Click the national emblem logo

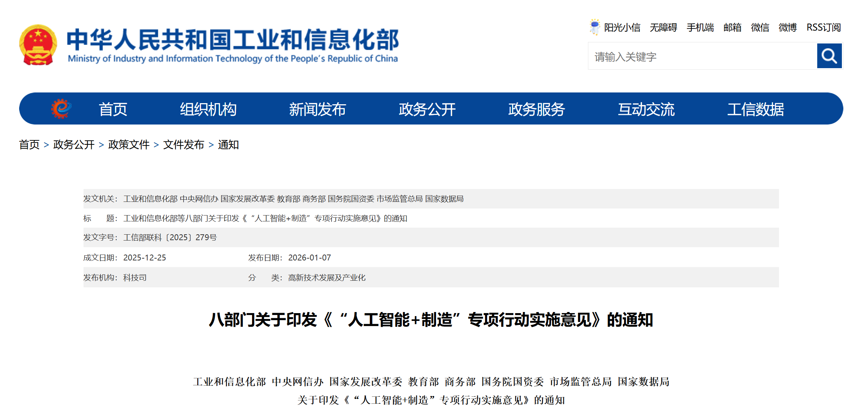click(38, 45)
